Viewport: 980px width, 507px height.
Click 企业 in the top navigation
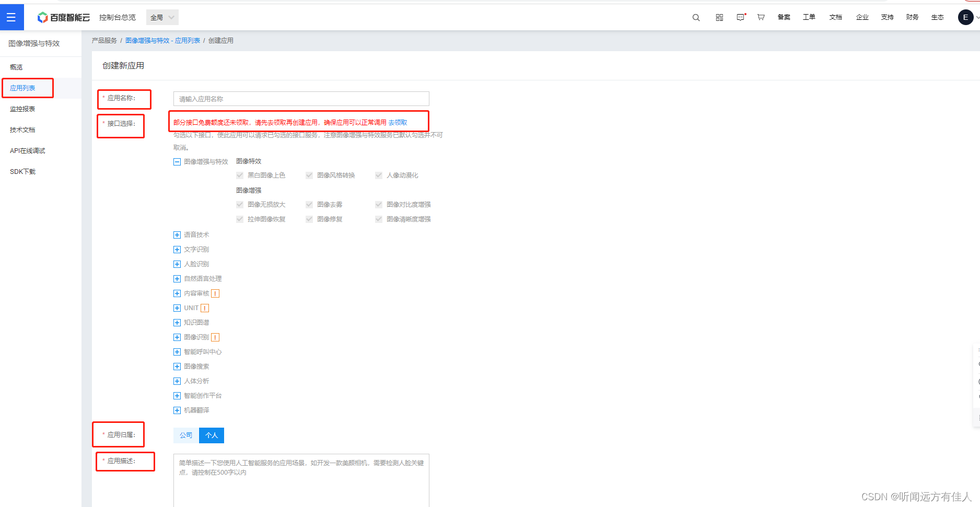(x=862, y=17)
